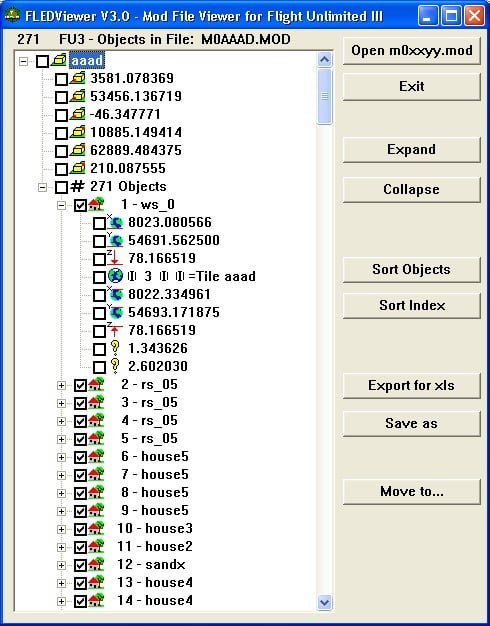Viewport: 490px width, 626px height.
Task: Select the second 78.166519 value text
Action: [162, 330]
